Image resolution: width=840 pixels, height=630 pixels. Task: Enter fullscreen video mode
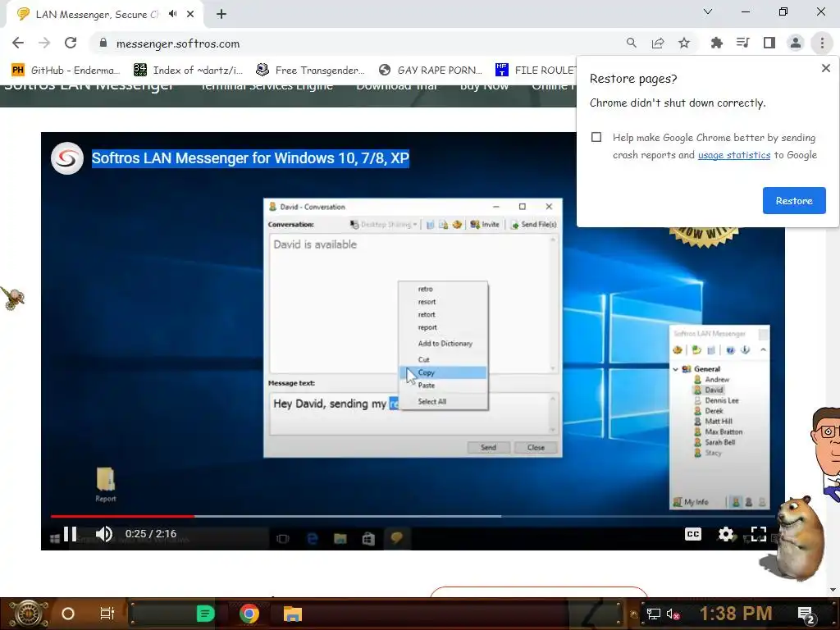pos(759,534)
